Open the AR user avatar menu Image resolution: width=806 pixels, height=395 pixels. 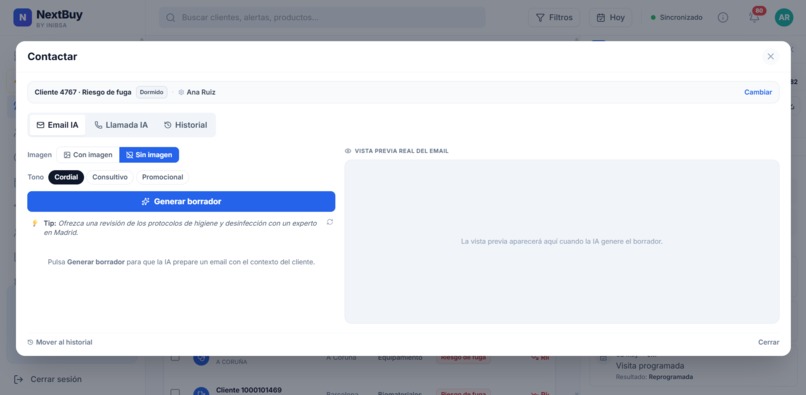(x=783, y=17)
